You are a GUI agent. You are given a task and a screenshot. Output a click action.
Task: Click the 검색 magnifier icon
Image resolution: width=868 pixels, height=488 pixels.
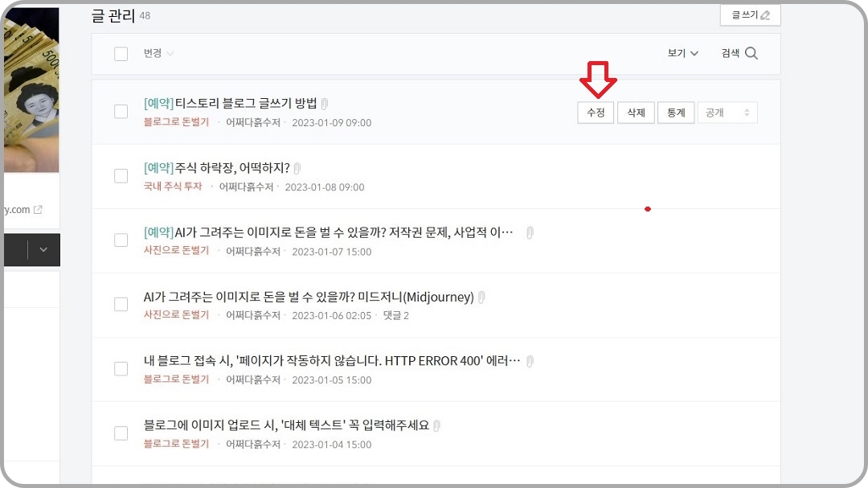pyautogui.click(x=751, y=53)
